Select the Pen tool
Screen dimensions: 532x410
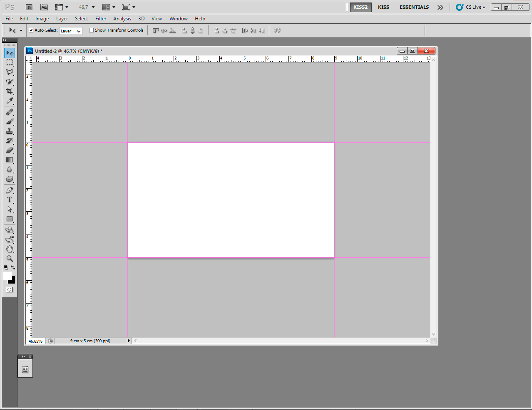coord(10,190)
